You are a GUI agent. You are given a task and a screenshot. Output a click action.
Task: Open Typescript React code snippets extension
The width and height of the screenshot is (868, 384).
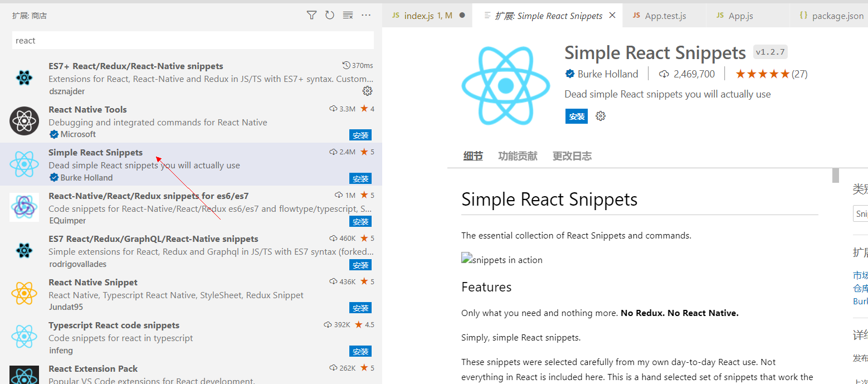point(191,337)
